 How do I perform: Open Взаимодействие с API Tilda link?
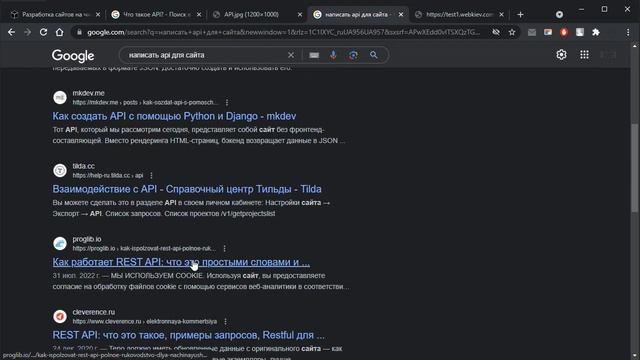[187, 189]
